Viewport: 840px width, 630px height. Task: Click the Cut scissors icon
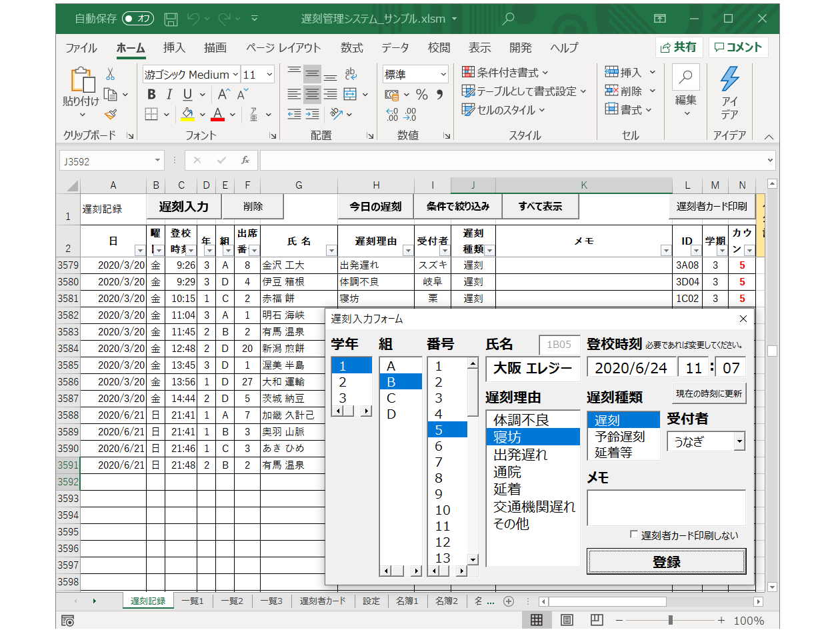(111, 74)
